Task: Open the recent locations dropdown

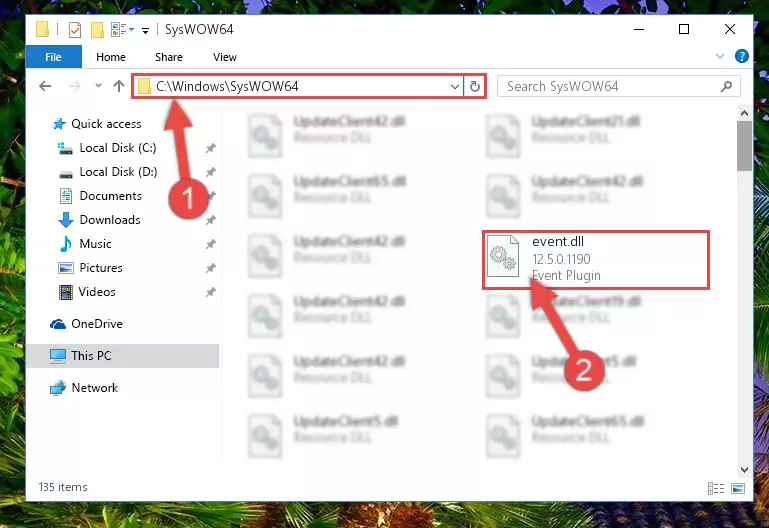Action: [98, 86]
